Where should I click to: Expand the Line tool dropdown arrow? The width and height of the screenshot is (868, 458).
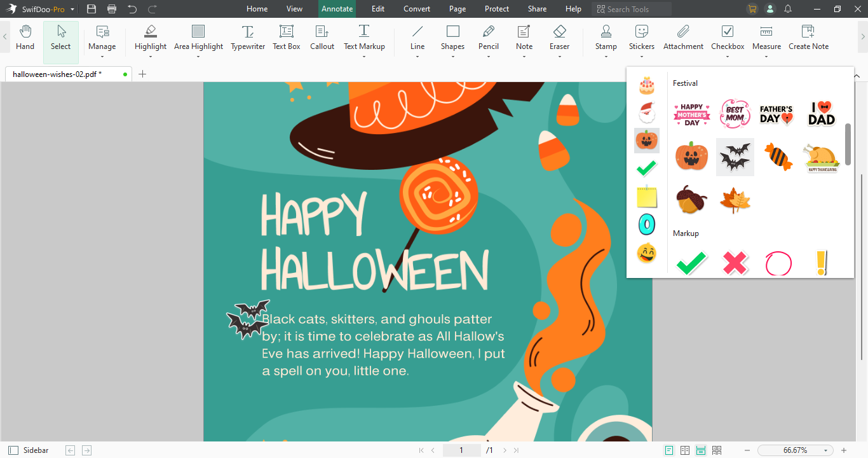[x=417, y=57]
